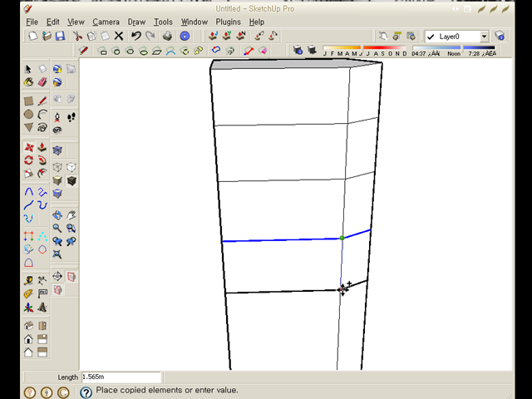The height and width of the screenshot is (399, 532).
Task: Choose the pink Eraser tool
Action: (42, 82)
